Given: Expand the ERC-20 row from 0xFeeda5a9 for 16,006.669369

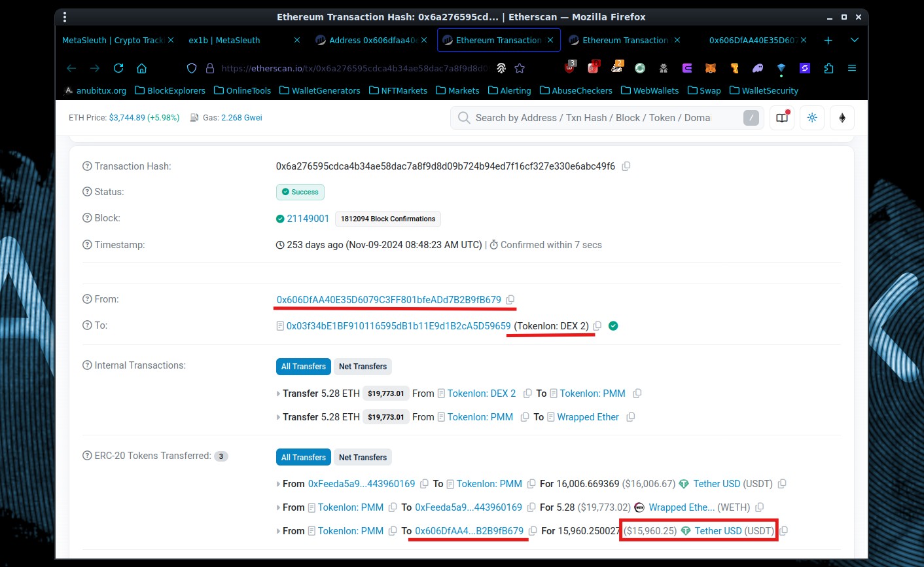Looking at the screenshot, I should [x=279, y=485].
